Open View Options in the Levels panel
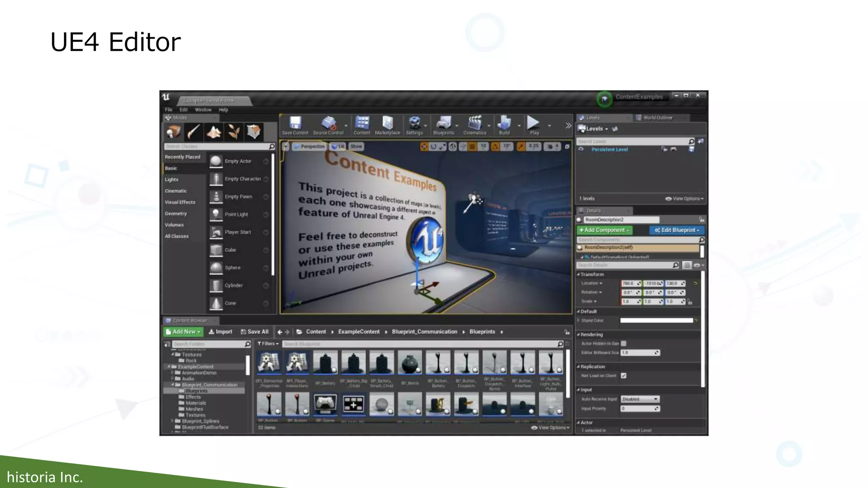Screen dimensions: 868x488 684,199
